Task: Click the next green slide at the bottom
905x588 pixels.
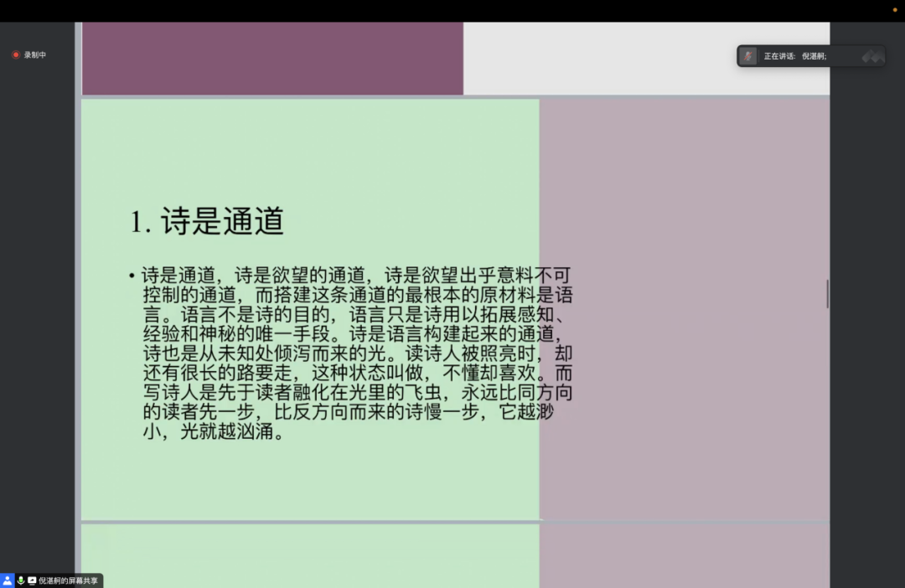Action: (310, 556)
